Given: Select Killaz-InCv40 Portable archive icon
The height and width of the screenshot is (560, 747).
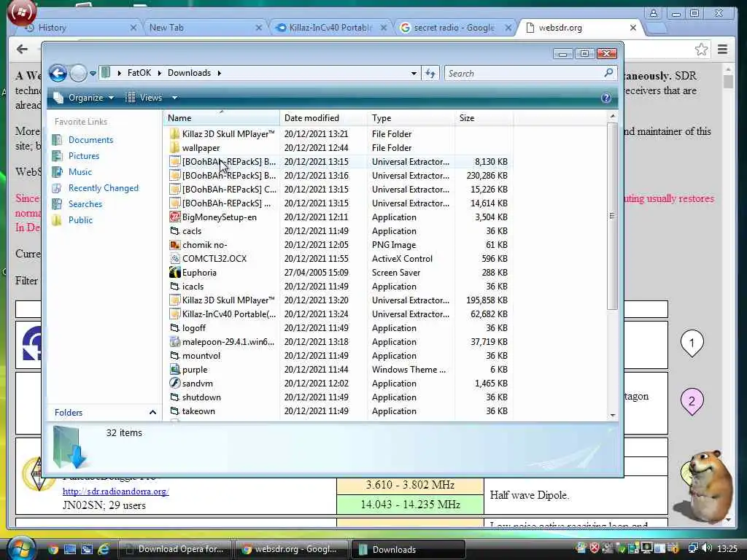Looking at the screenshot, I should (175, 314).
